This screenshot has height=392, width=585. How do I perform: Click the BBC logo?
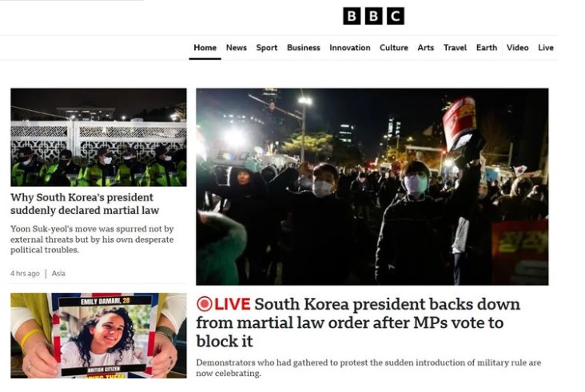pos(373,17)
